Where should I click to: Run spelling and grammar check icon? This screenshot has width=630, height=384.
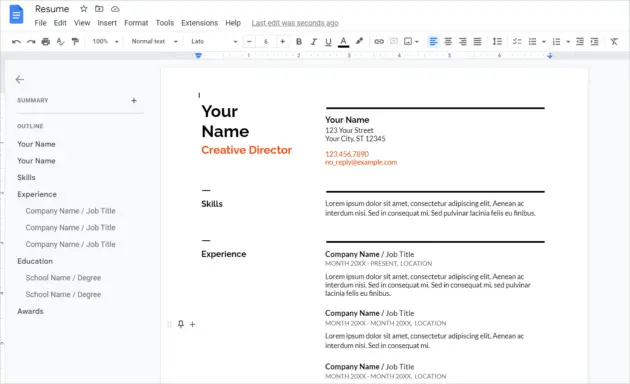tap(61, 41)
